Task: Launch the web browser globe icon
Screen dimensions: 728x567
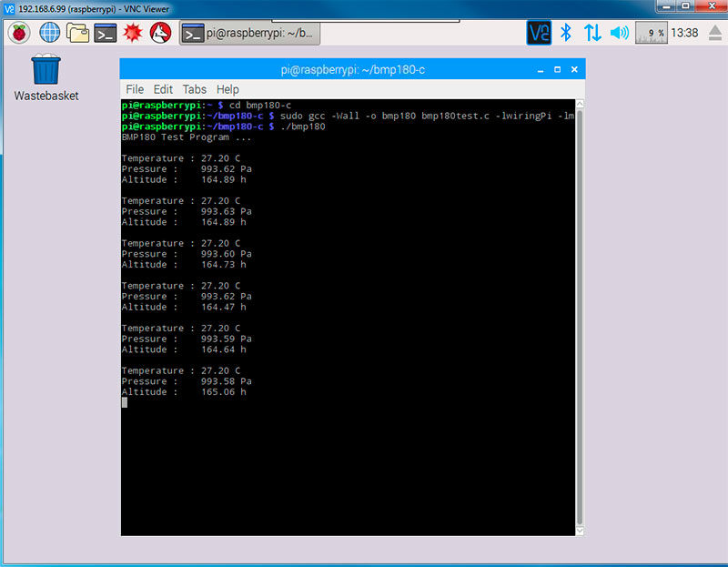Action: (x=48, y=33)
